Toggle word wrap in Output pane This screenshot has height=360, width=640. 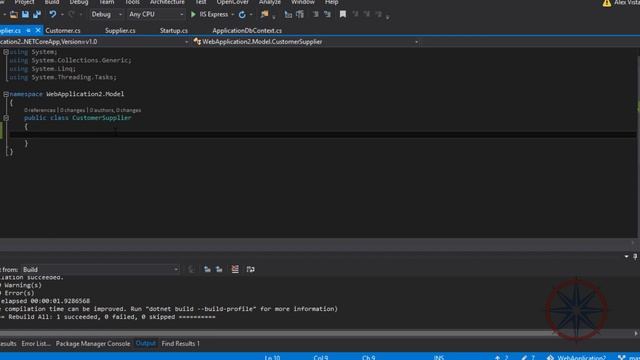coord(251,269)
